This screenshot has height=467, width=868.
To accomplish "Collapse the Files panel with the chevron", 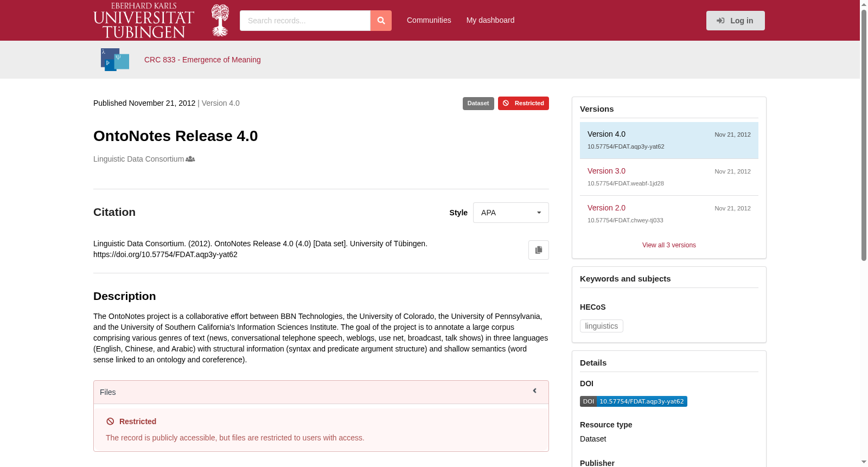I will 534,391.
